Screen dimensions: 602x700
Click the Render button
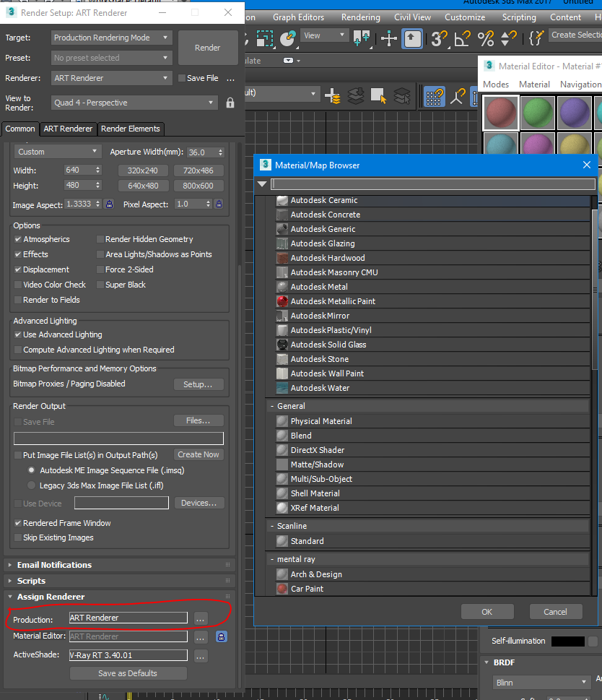point(207,48)
